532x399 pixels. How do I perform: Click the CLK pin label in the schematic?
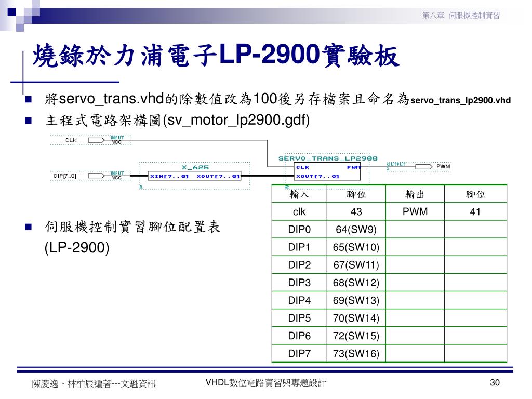pyautogui.click(x=71, y=140)
